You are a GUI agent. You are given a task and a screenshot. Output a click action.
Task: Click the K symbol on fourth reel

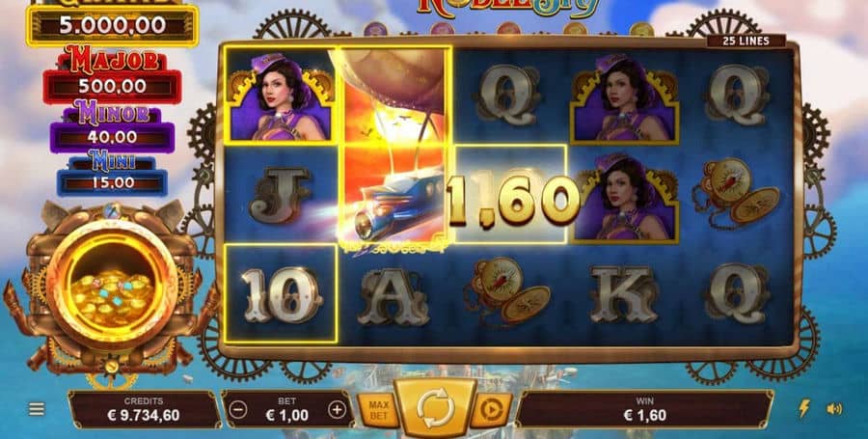point(622,294)
